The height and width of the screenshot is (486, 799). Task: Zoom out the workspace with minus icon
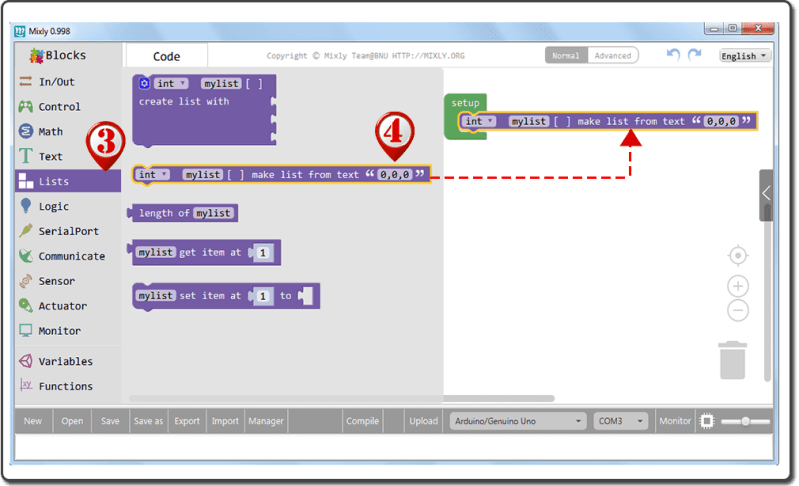coord(737,310)
